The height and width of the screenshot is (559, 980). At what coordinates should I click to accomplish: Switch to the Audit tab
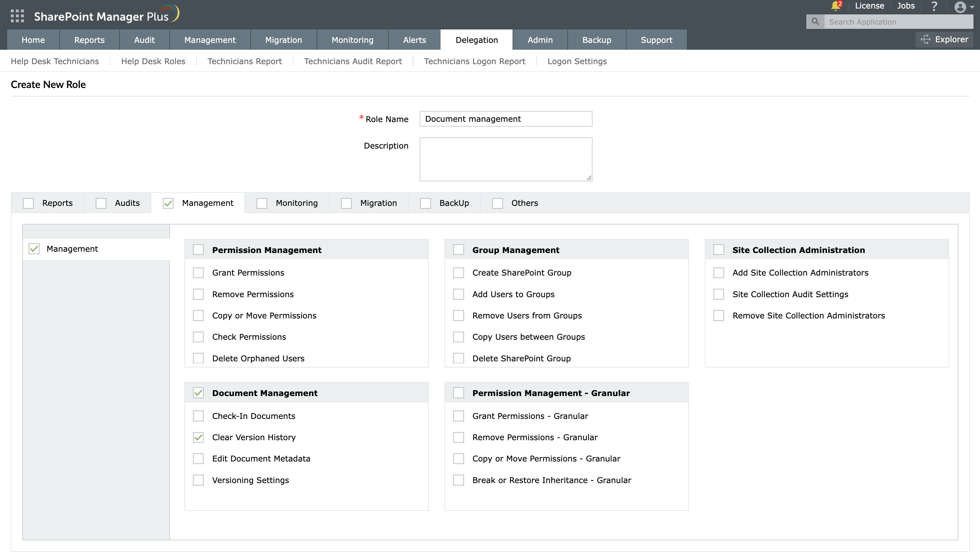pos(144,40)
